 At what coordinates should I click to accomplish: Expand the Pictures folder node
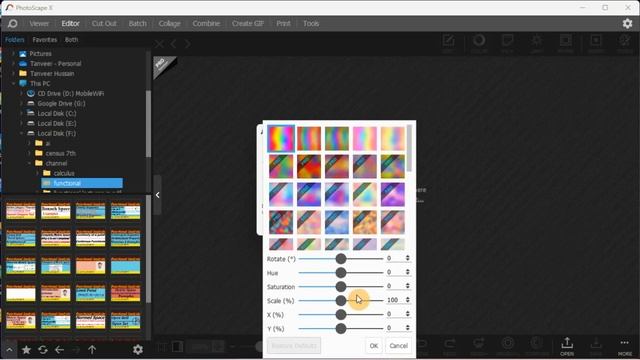click(x=13, y=54)
